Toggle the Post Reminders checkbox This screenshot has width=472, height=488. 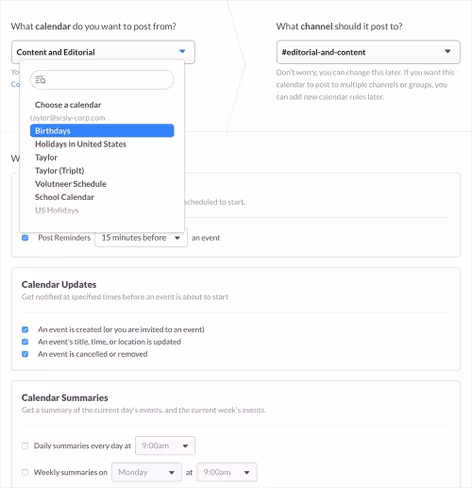click(x=25, y=238)
